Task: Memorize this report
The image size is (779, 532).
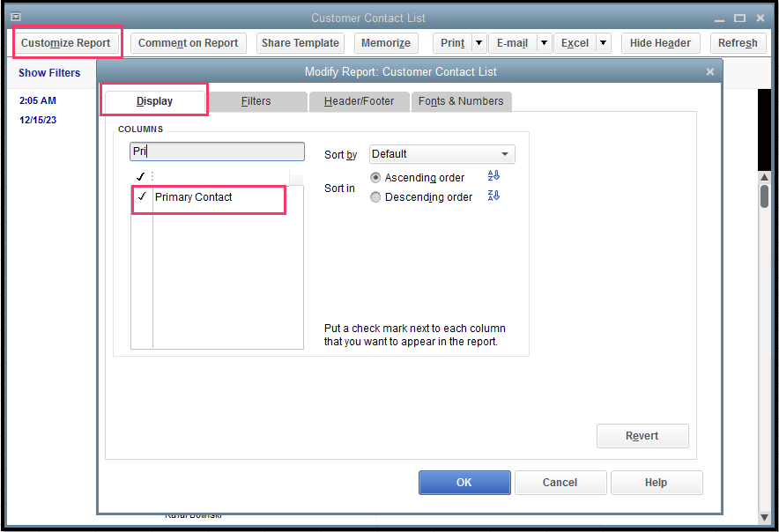Action: tap(386, 43)
